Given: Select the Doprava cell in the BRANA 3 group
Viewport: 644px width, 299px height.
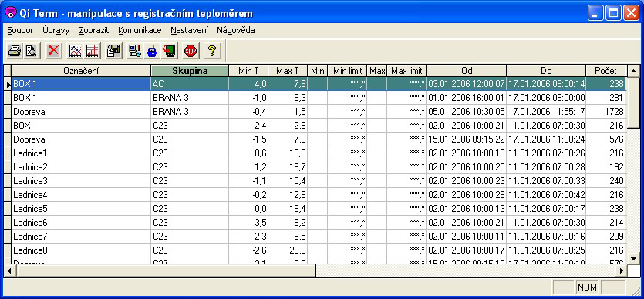Looking at the screenshot, I should coord(81,112).
